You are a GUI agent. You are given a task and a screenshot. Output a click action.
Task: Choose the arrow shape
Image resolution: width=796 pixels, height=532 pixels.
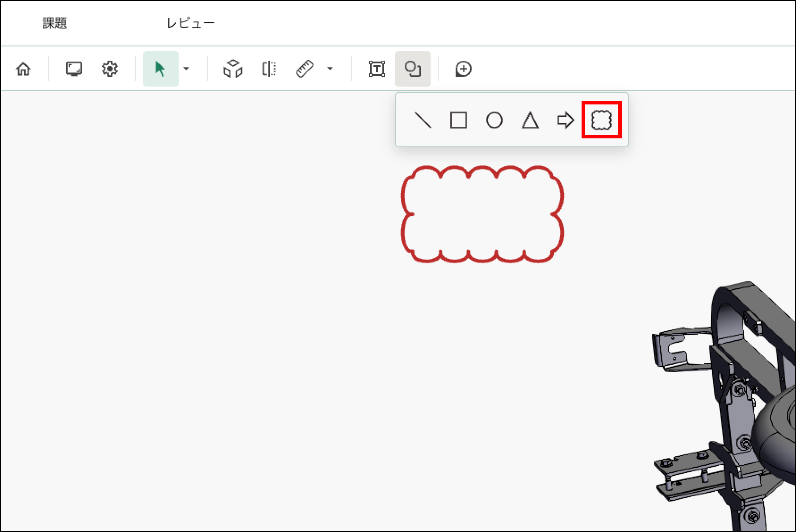[566, 120]
